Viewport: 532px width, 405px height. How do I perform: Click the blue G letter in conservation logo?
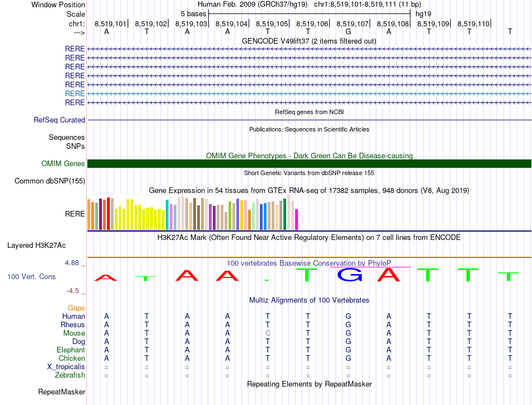pyautogui.click(x=349, y=275)
